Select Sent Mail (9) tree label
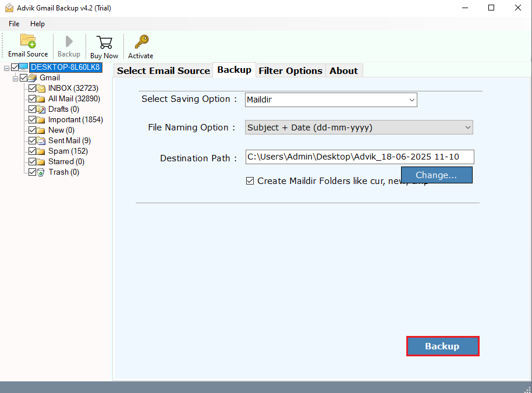 point(69,140)
